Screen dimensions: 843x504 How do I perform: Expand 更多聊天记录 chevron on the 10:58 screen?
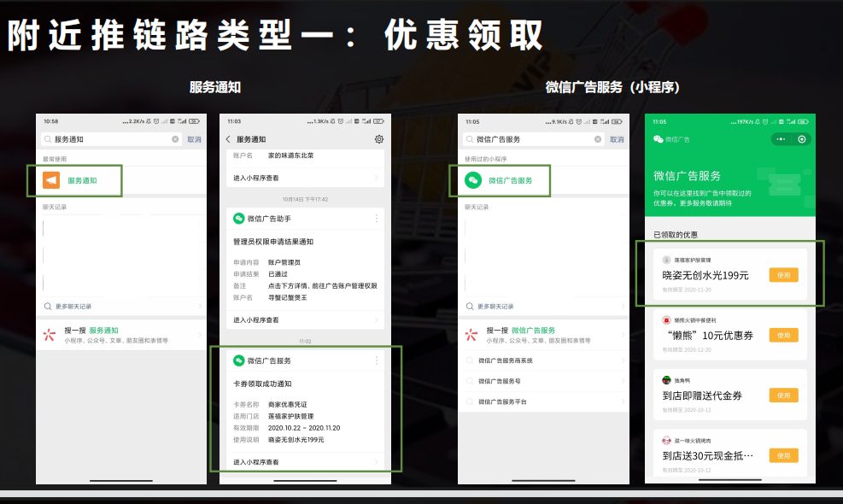pyautogui.click(x=200, y=306)
